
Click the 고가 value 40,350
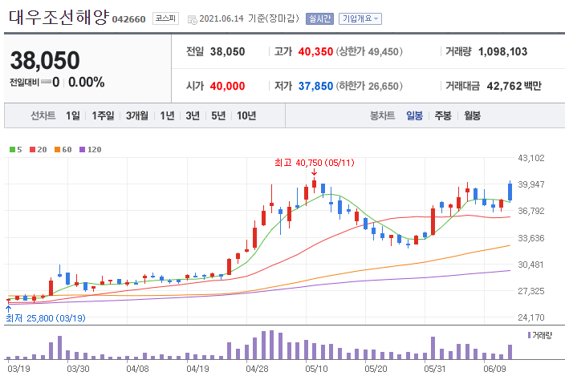coord(315,51)
